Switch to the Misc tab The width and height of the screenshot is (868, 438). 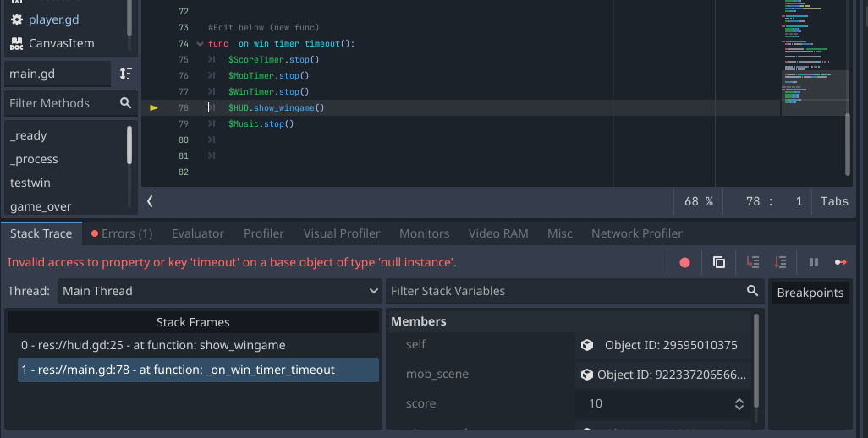tap(560, 233)
